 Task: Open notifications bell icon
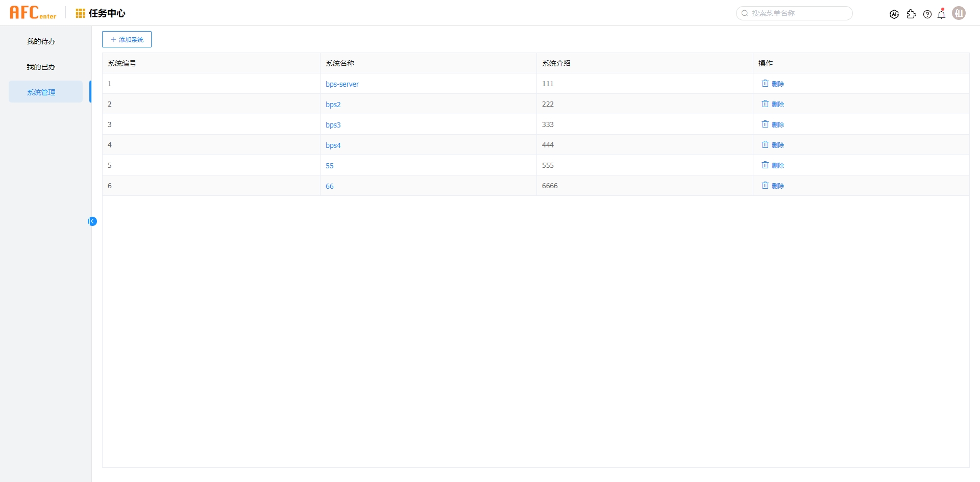[x=942, y=14]
